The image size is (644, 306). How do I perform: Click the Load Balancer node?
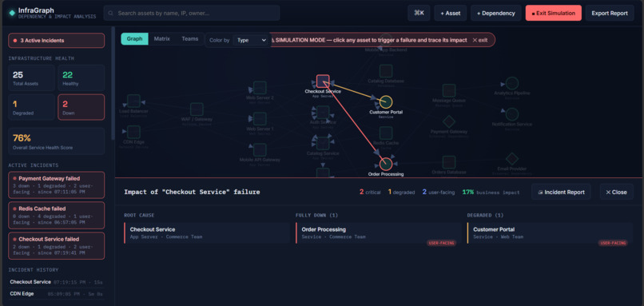tap(133, 101)
